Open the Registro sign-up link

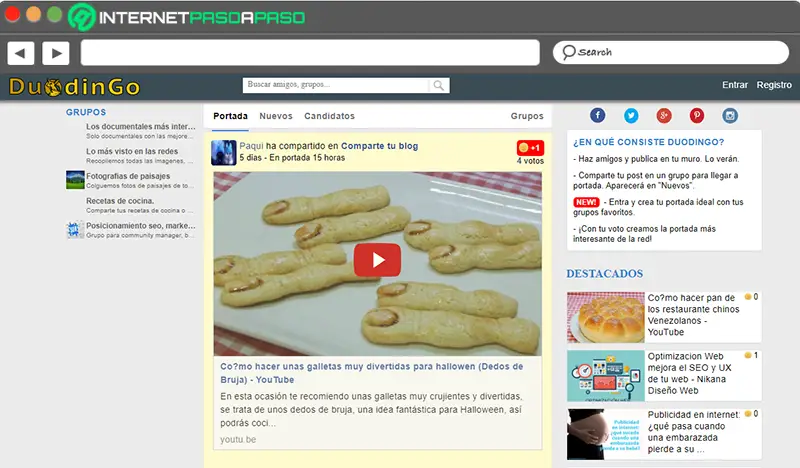[774, 85]
